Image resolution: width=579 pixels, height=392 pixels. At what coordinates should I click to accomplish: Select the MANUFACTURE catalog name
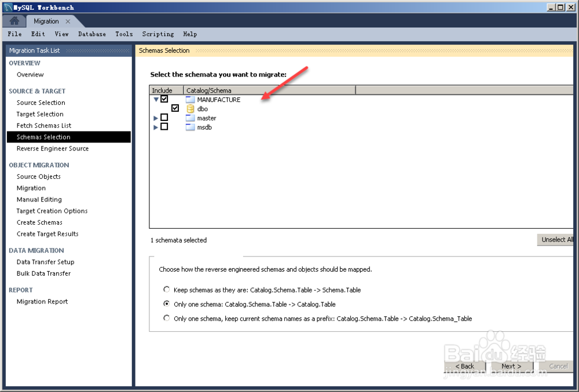[219, 100]
